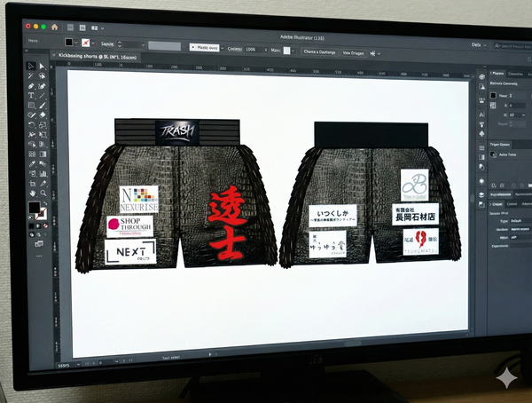
Task: Select the Gradient tool in toolbar
Action: click(43, 154)
